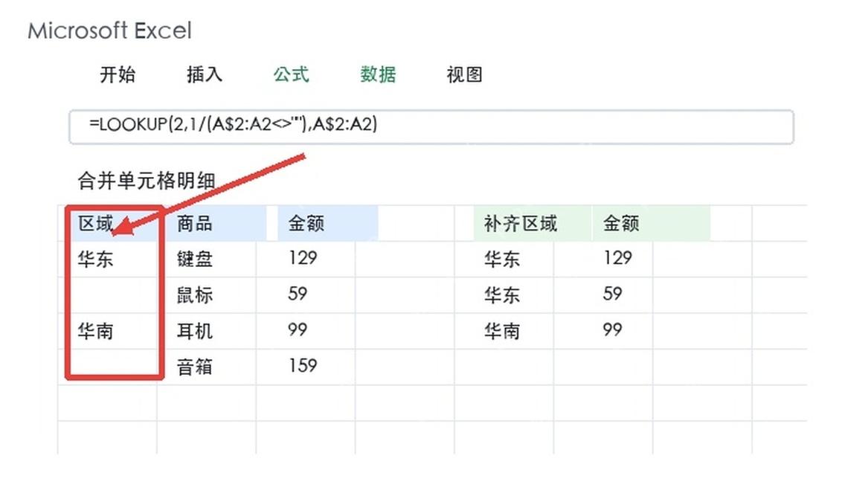Select the blank 区域 cell beside 鼠标

pos(107,295)
